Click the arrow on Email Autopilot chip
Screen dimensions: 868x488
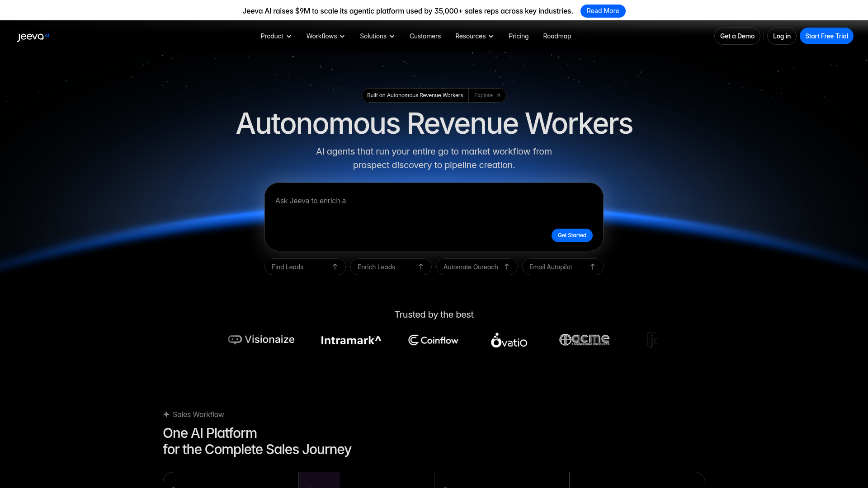click(593, 267)
